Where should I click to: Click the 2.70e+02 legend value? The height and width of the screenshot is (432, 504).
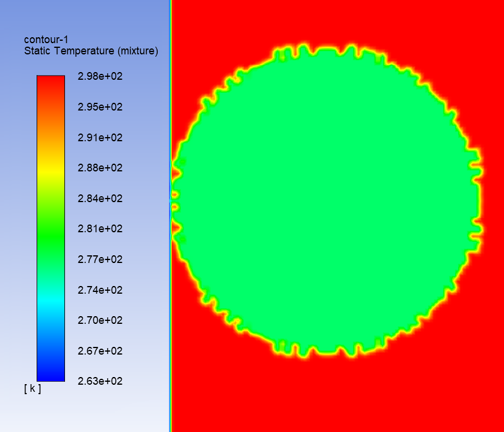pyautogui.click(x=100, y=320)
